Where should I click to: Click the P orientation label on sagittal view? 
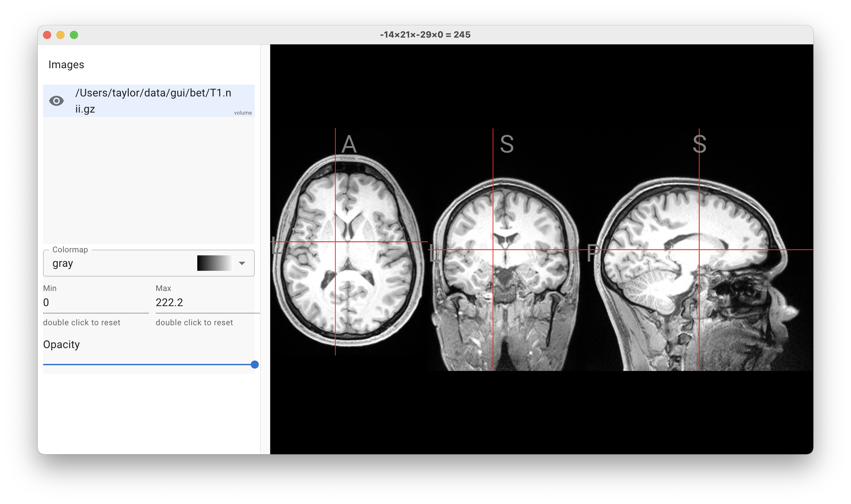[593, 253]
